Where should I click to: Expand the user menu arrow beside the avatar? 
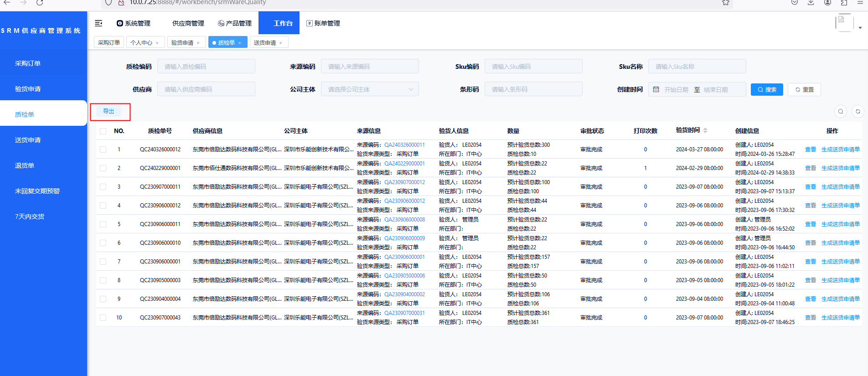tap(860, 28)
